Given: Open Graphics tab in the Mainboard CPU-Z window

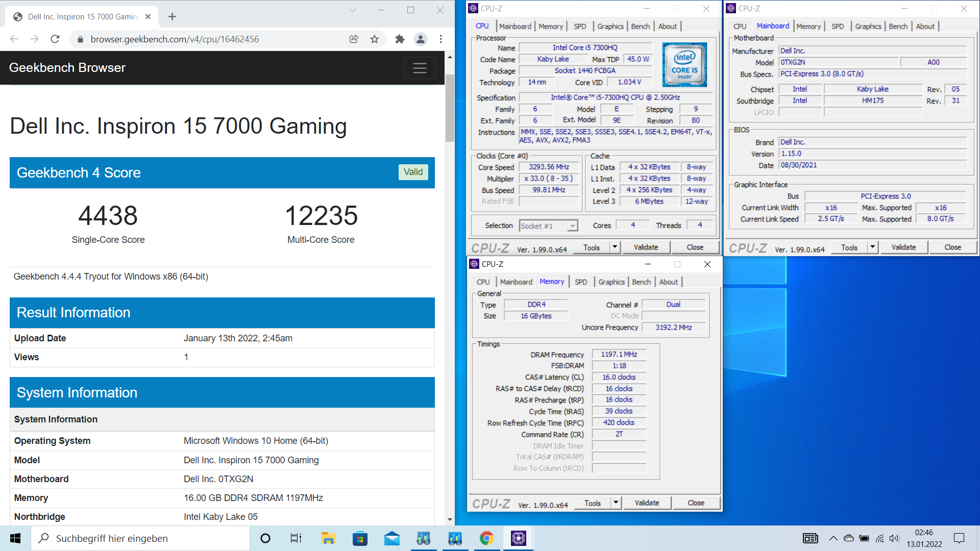Looking at the screenshot, I should pos(868,27).
